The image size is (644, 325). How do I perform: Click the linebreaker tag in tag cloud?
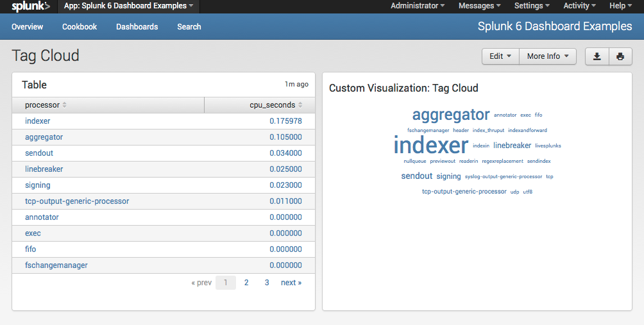(512, 146)
